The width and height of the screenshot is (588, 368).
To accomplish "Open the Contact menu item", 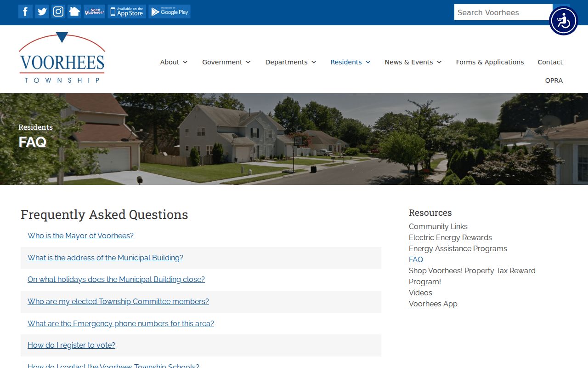I will click(x=550, y=62).
